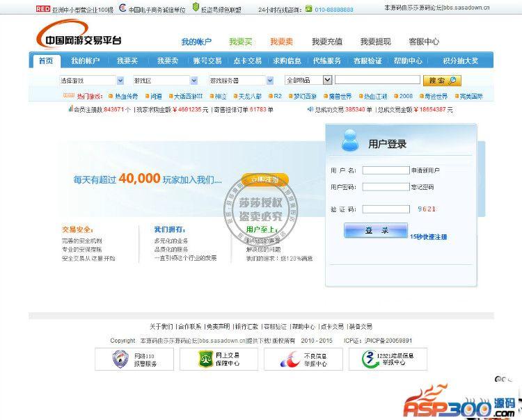
Task: Click hot game 梦幻西游
Action: (x=305, y=97)
